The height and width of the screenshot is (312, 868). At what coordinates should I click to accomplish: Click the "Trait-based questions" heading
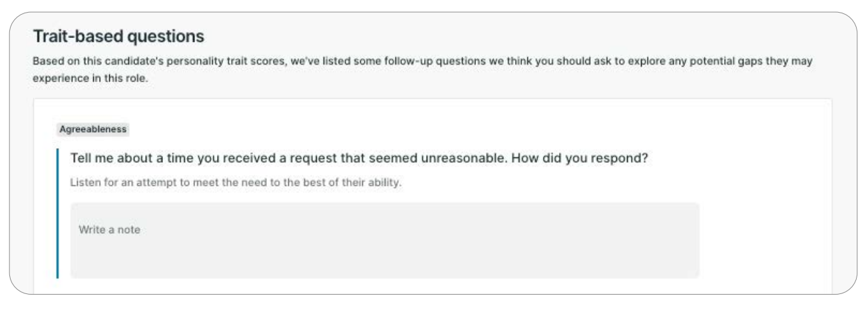click(118, 35)
